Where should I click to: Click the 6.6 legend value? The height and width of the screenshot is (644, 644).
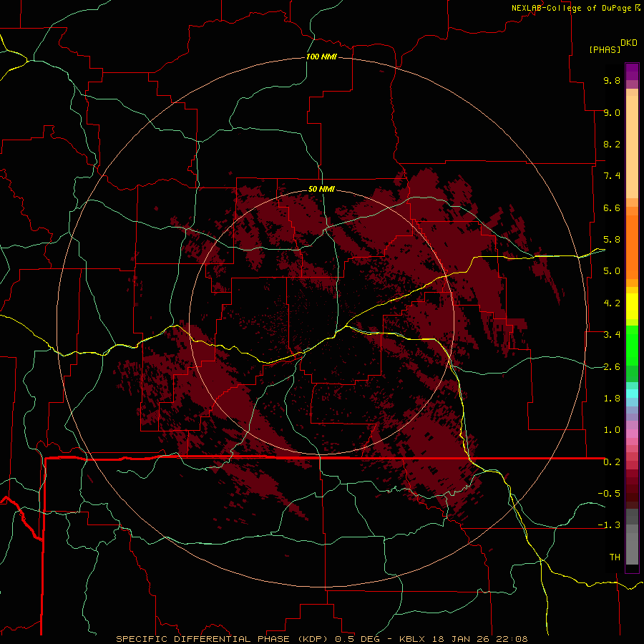(x=612, y=208)
